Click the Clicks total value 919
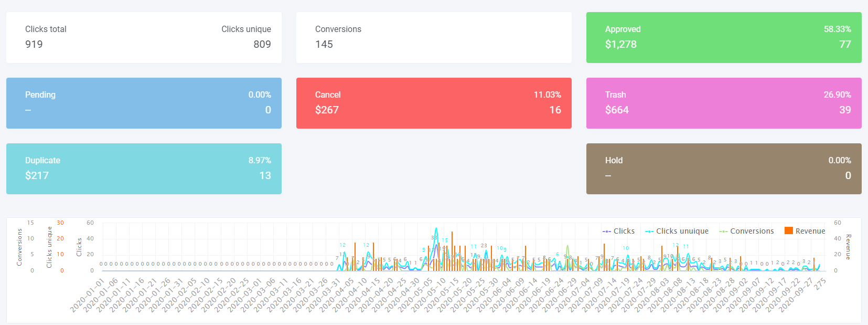Screen dimensions: 868x325 [x=34, y=45]
